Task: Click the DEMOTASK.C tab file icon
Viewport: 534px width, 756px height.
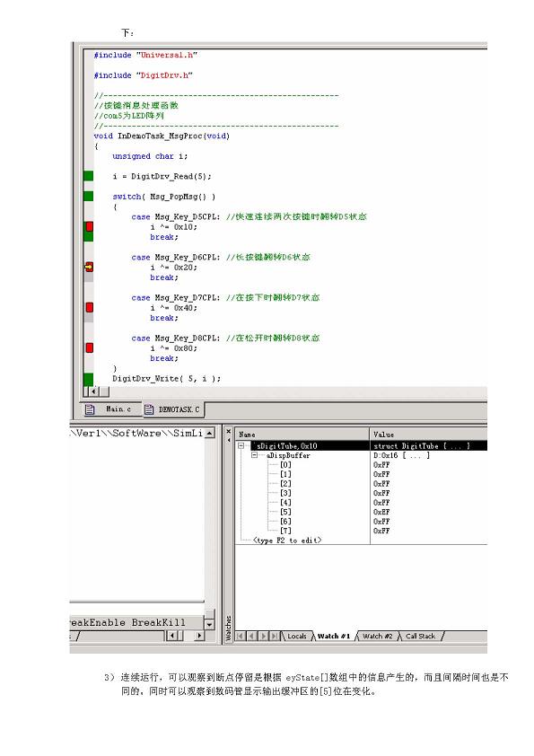Action: (x=149, y=409)
